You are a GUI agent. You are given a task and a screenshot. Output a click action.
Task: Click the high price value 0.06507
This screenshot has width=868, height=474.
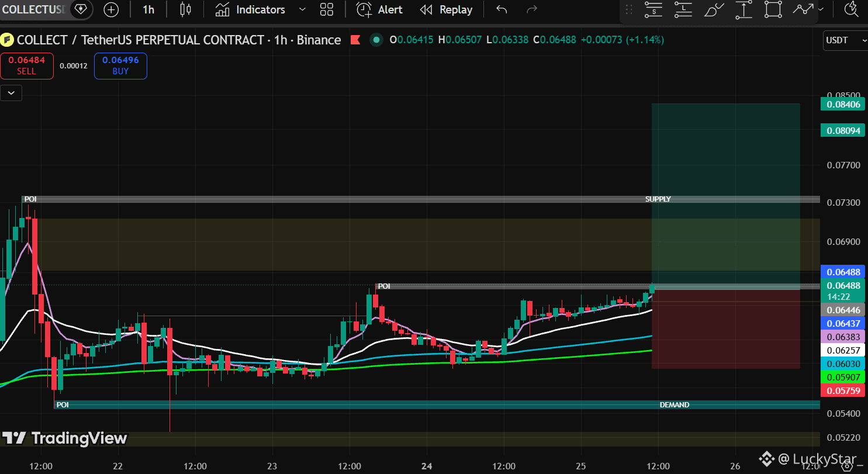coord(464,40)
